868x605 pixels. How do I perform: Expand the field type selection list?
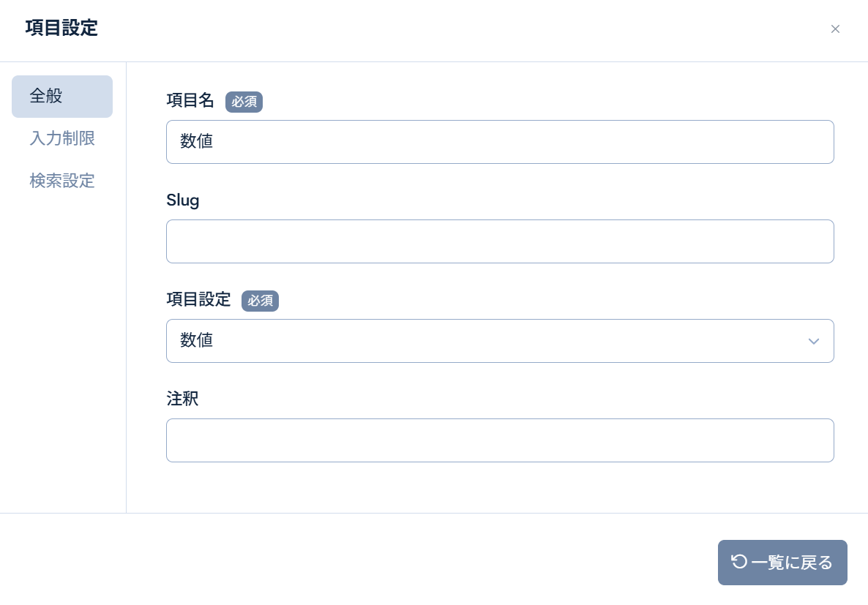(x=501, y=341)
